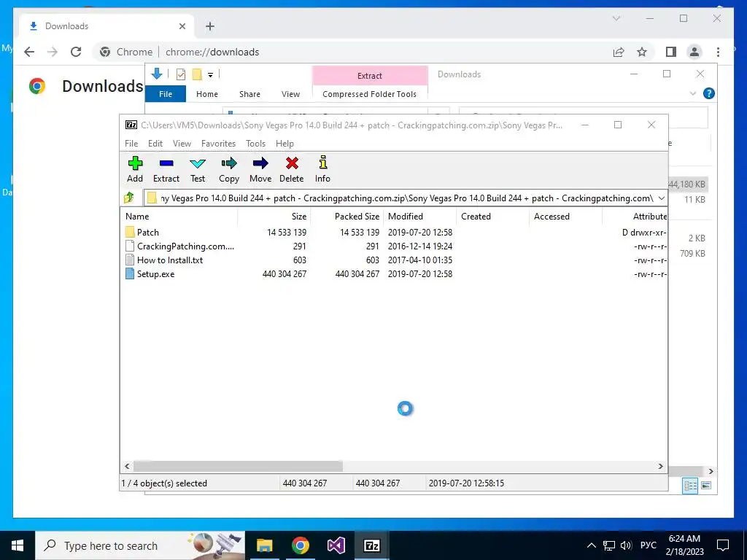Go up one folder level in 7-Zip
Viewport: 747px width, 560px height.
(x=129, y=198)
